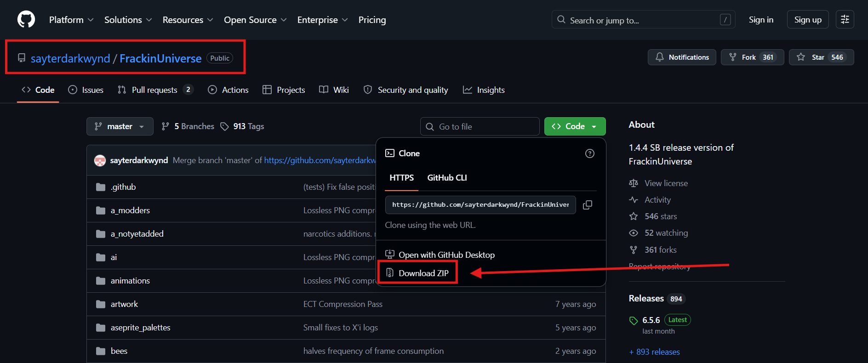Open the appearance settings sliders icon
This screenshot has height=363, width=868.
845,20
